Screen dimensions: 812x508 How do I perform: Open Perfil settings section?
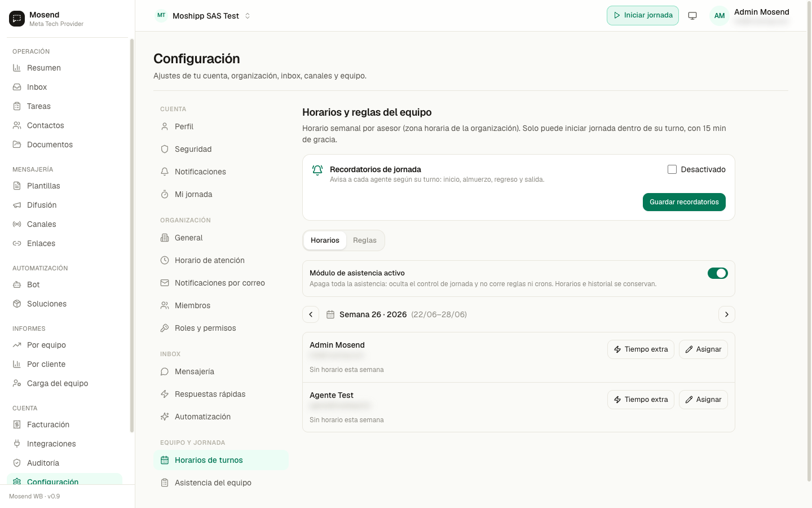click(x=221, y=126)
